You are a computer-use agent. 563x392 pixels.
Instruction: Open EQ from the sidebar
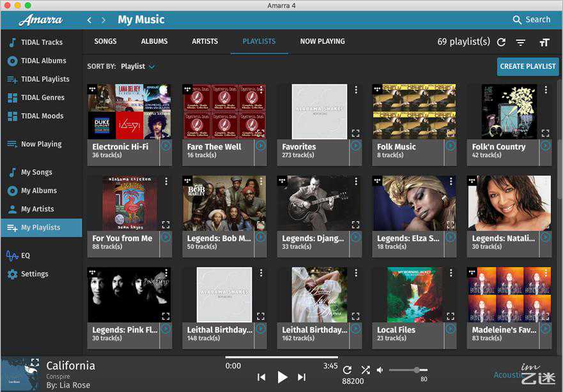point(25,255)
